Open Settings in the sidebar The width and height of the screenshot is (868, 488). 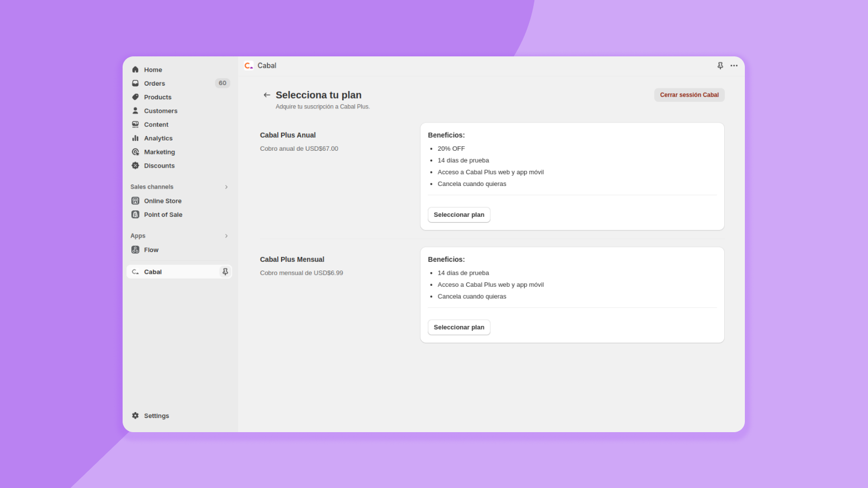point(179,415)
